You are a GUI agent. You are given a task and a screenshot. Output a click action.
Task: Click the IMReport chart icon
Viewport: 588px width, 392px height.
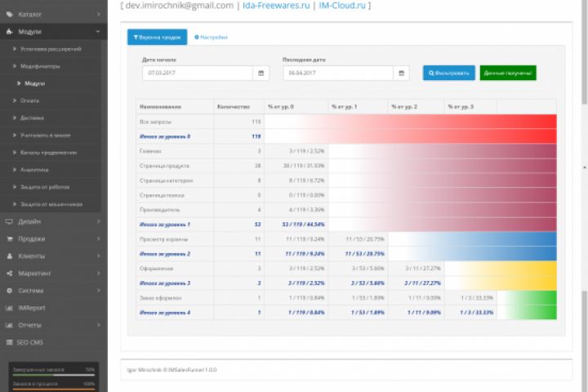[9, 308]
